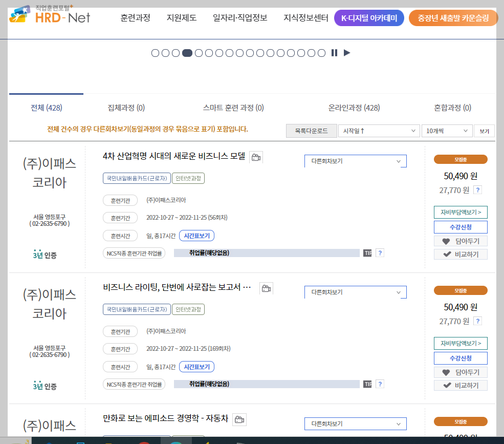Switch to the 집체과정 (0) tab
This screenshot has height=444, width=504.
click(126, 108)
